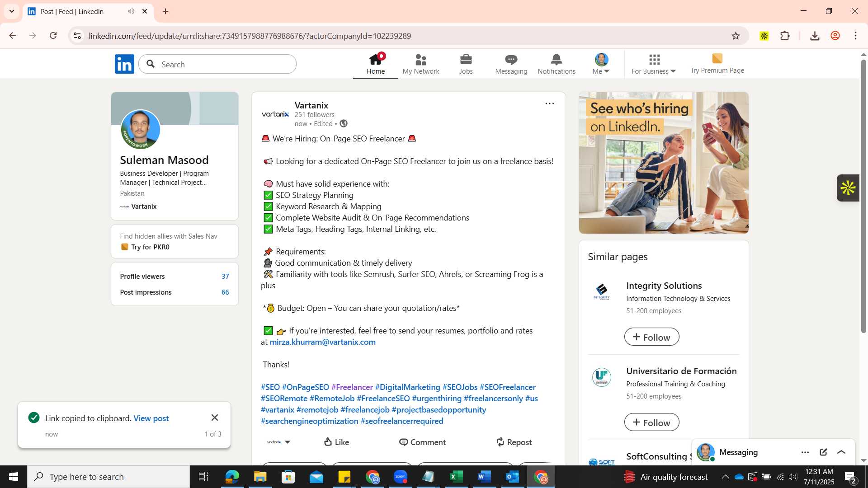Open the #DigitalMarketing hashtag
The image size is (868, 488).
coord(407,387)
